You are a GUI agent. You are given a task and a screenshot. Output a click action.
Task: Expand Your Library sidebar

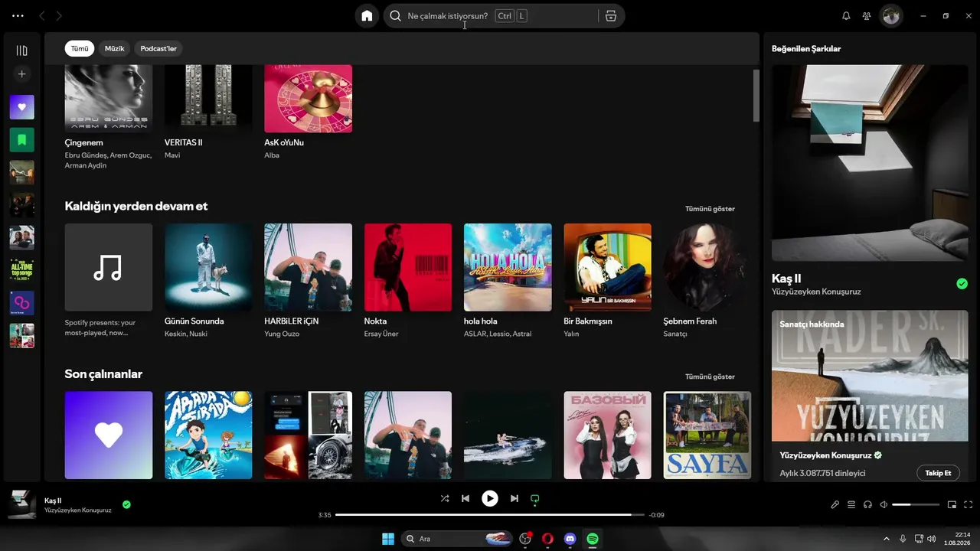click(21, 51)
